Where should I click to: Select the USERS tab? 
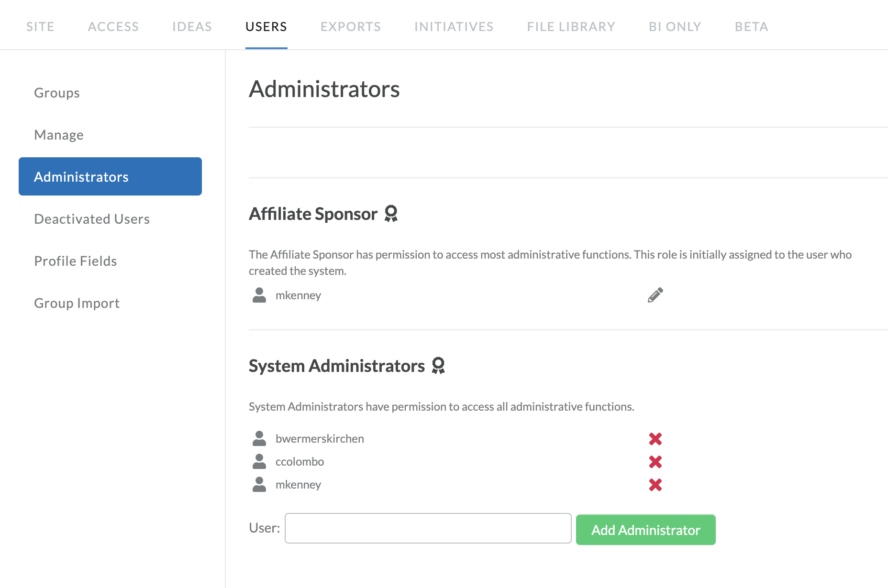(266, 27)
